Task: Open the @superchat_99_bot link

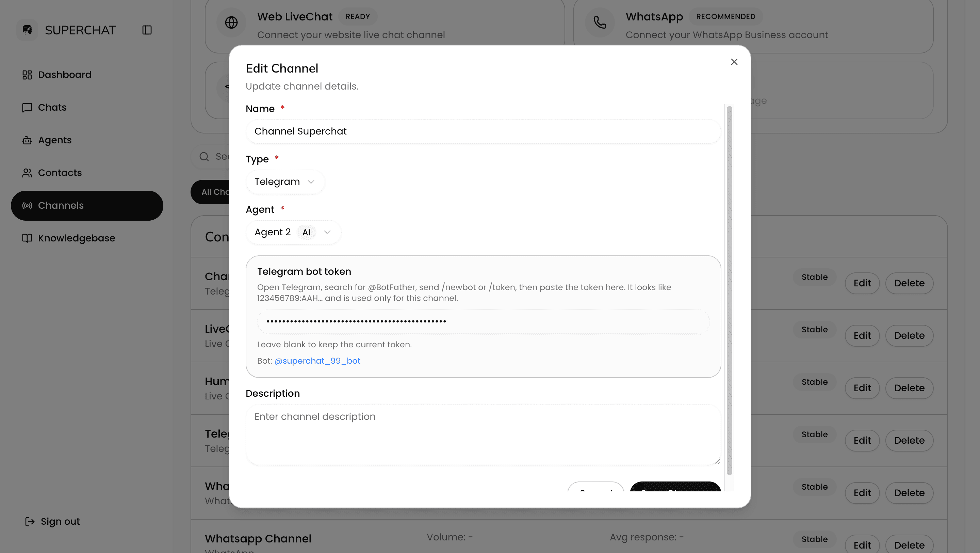Action: tap(317, 361)
